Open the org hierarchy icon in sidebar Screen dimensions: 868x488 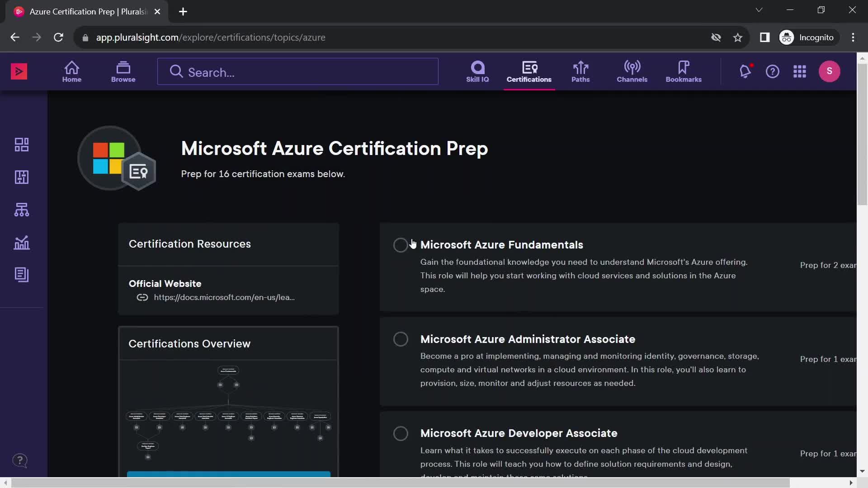(22, 210)
